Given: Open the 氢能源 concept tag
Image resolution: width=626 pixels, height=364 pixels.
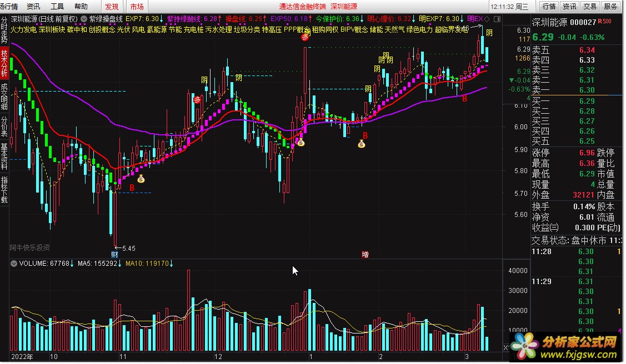Looking at the screenshot, I should [x=157, y=29].
